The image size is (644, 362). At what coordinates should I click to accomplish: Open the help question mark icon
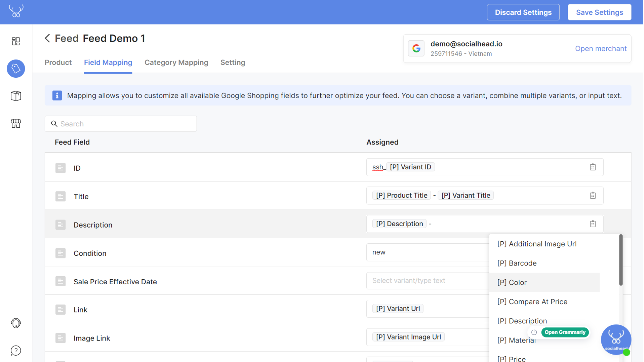click(x=16, y=351)
